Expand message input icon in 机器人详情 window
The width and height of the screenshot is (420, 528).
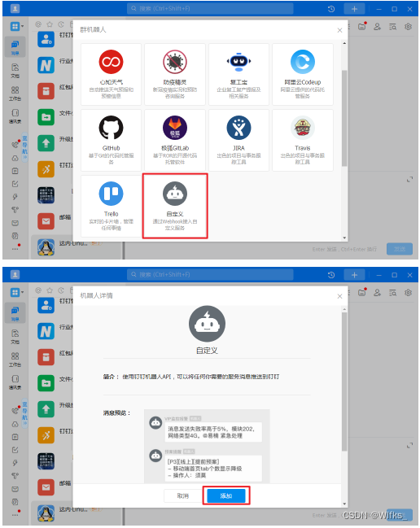point(409,446)
